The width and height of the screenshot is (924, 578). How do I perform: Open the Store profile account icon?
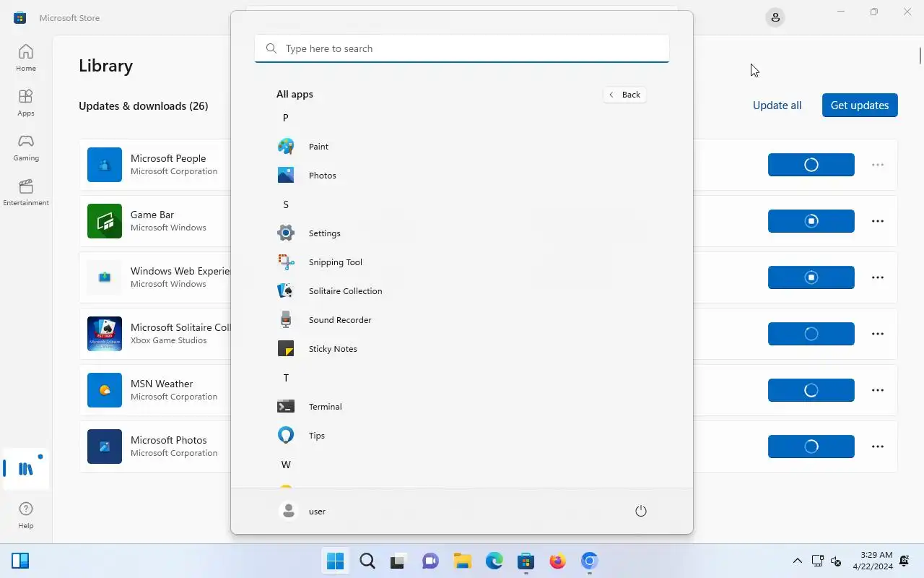tap(775, 17)
